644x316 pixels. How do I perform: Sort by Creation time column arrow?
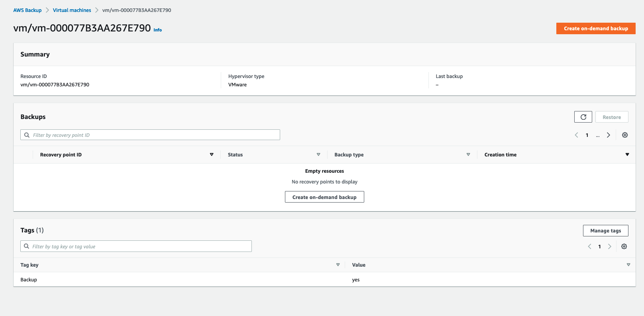[x=627, y=154]
